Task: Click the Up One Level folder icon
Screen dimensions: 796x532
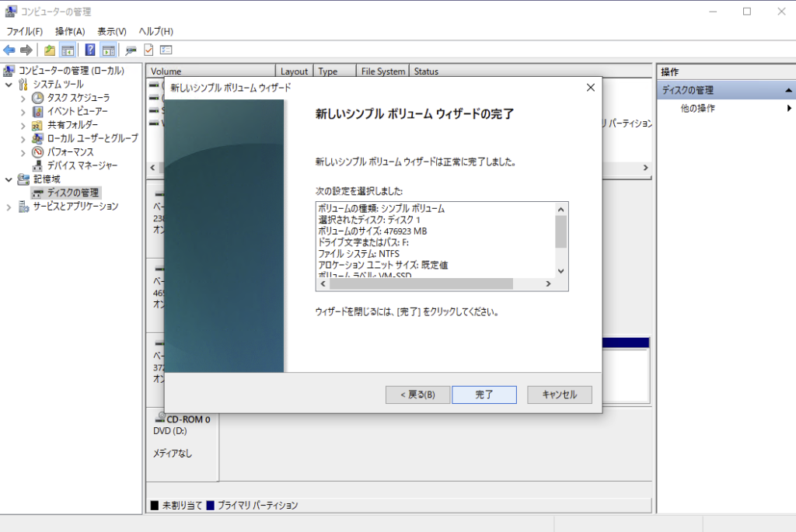Action: click(50, 50)
